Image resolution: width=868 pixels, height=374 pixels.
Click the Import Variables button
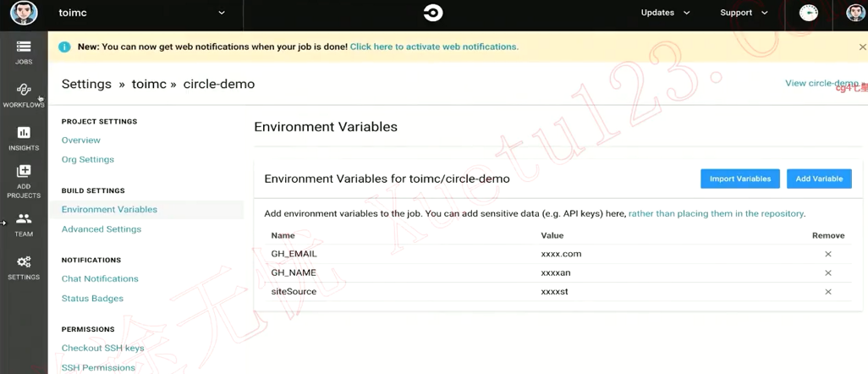point(740,179)
